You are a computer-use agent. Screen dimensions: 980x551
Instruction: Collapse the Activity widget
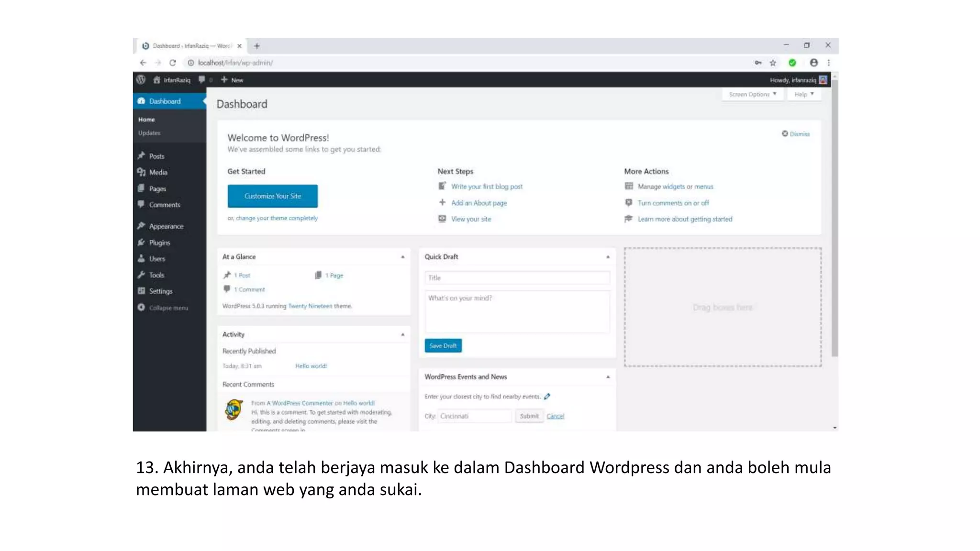(x=403, y=334)
